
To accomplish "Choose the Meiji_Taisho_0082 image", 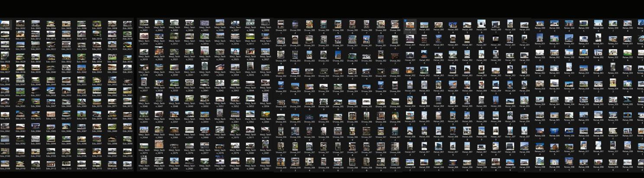I will pos(144,160).
